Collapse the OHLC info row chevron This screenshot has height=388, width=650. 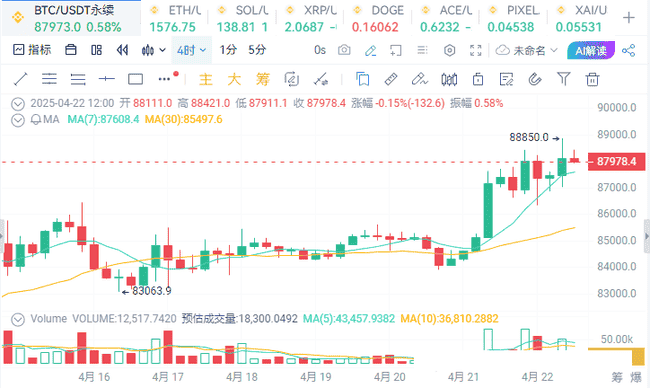pos(18,104)
